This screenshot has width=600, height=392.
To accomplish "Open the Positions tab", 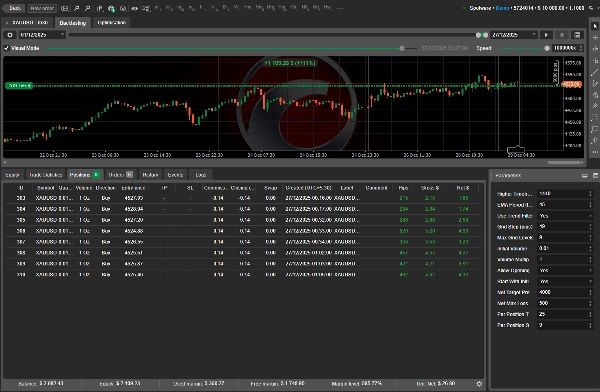I will 84,175.
